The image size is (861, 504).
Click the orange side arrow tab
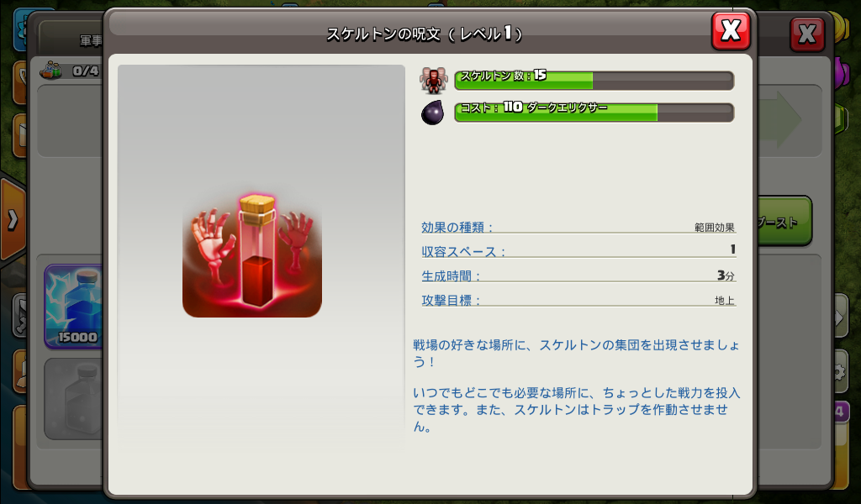(x=12, y=219)
